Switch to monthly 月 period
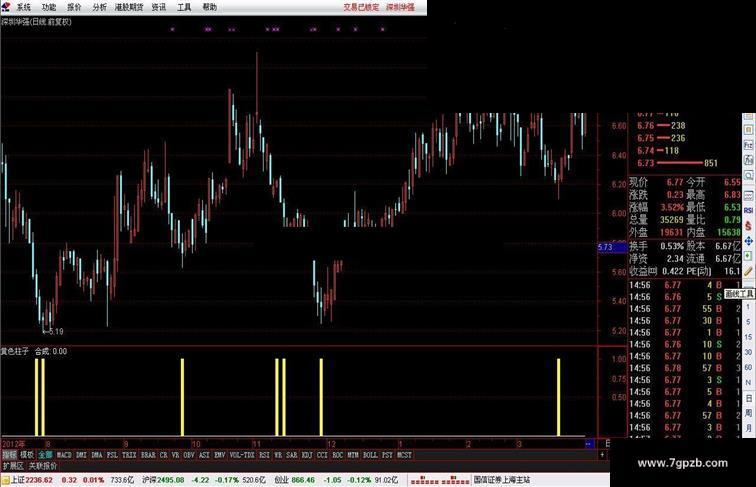Image resolution: width=756 pixels, height=487 pixels. pos(748,428)
